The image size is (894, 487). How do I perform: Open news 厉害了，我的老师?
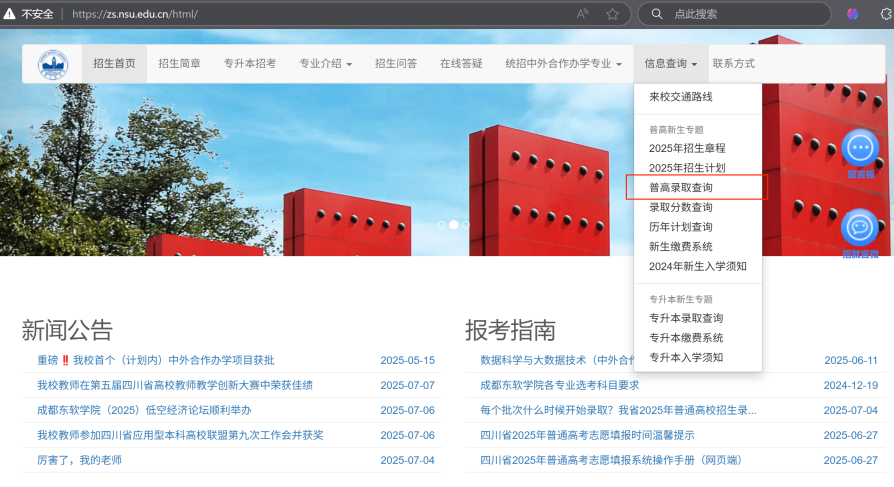(79, 460)
